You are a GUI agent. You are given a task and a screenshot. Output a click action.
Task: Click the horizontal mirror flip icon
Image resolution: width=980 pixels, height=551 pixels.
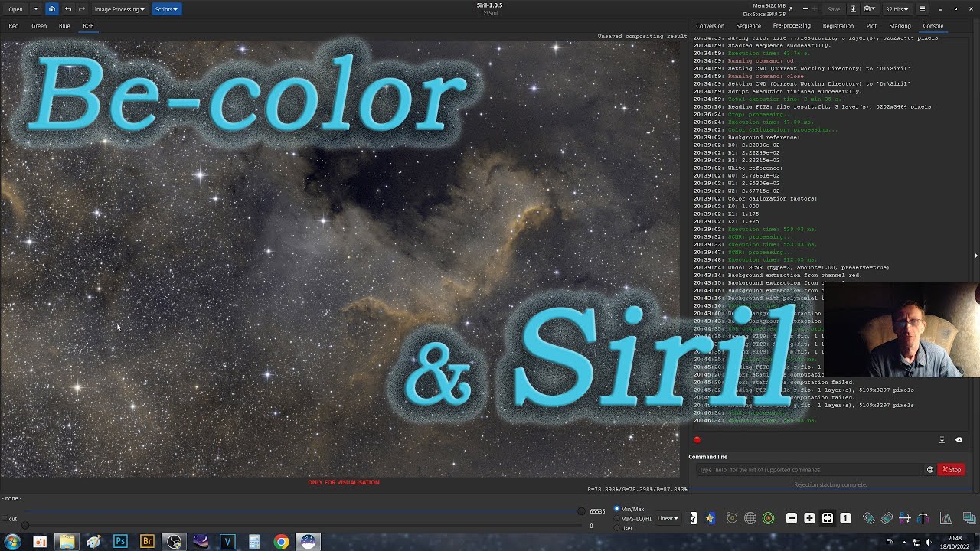click(x=906, y=518)
